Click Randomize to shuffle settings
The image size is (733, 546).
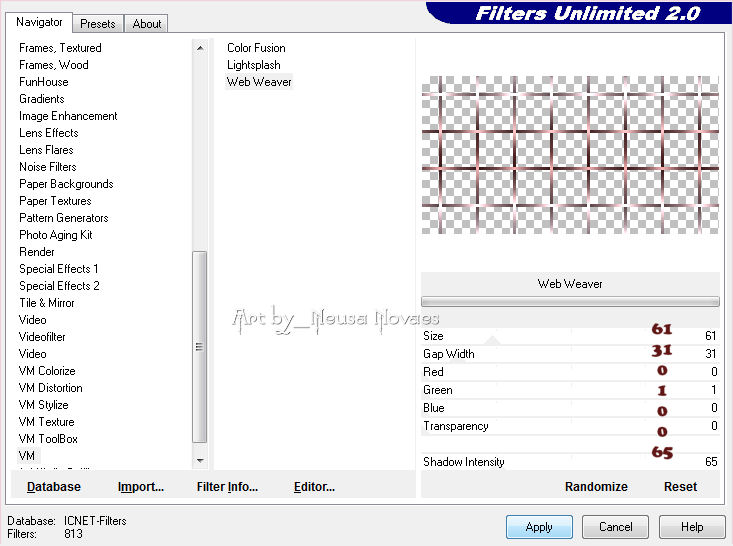click(x=596, y=487)
